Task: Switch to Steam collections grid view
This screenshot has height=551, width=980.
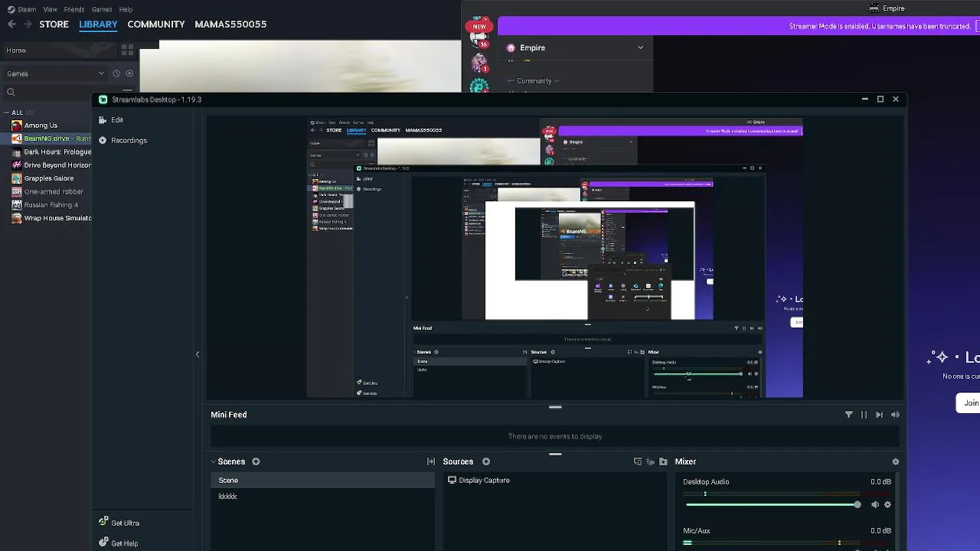Action: tap(127, 51)
